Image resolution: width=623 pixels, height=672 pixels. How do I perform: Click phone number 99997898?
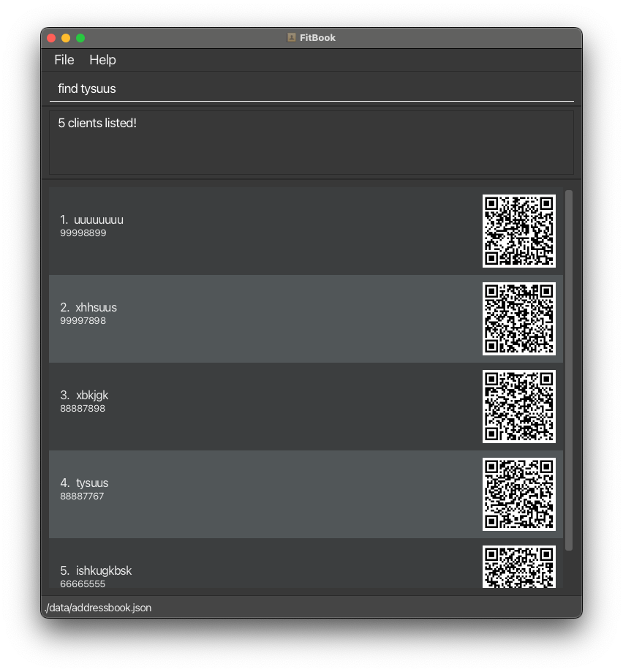83,321
